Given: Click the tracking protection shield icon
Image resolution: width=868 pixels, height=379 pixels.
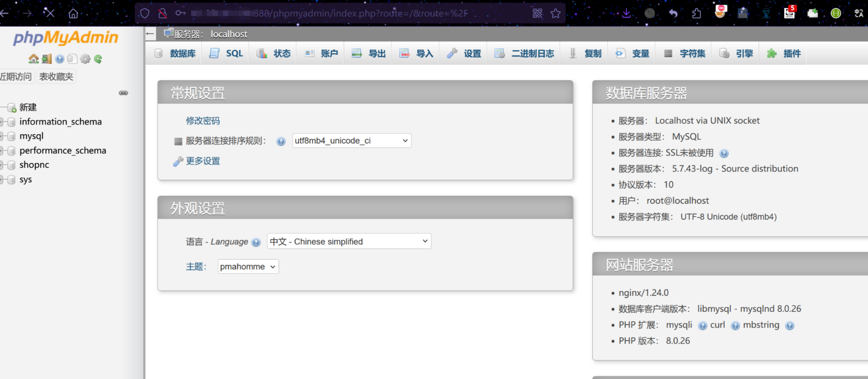Looking at the screenshot, I should click(145, 13).
